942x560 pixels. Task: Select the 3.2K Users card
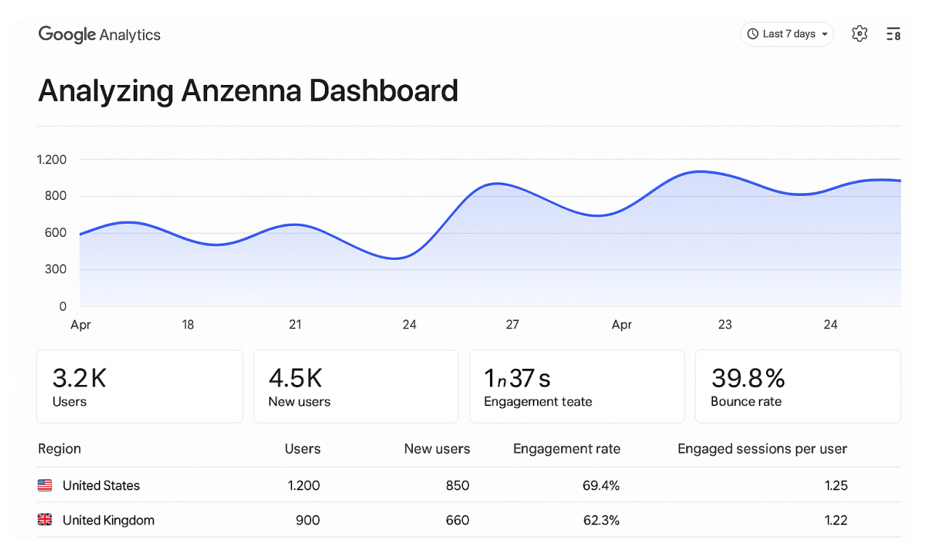140,386
